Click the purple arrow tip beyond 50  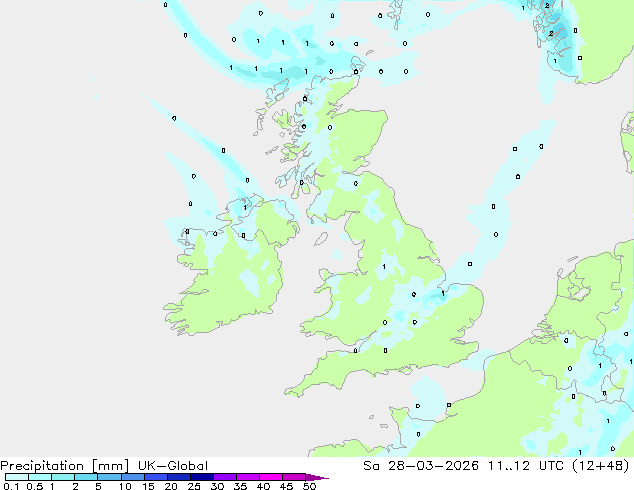pyautogui.click(x=317, y=477)
